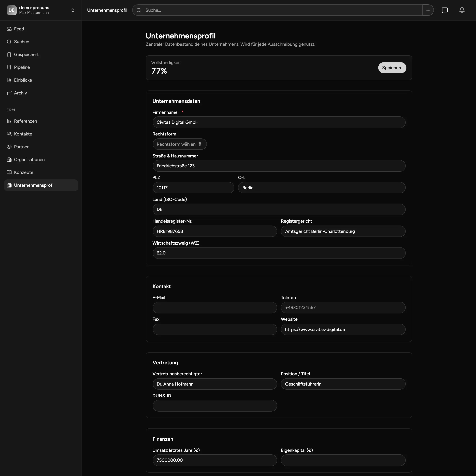Click the Finanzen section heading
Image resolution: width=476 pixels, height=476 pixels.
pyautogui.click(x=163, y=439)
